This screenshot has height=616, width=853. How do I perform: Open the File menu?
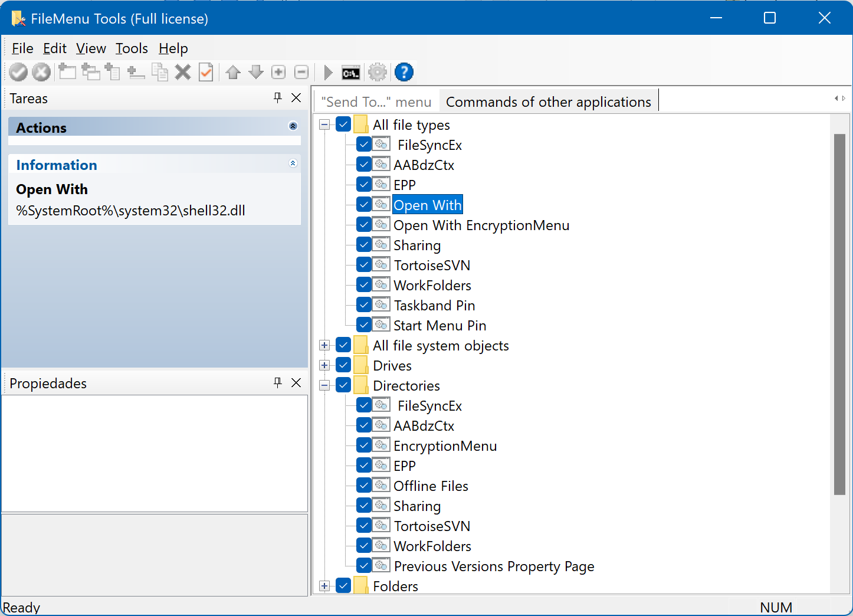tap(22, 48)
